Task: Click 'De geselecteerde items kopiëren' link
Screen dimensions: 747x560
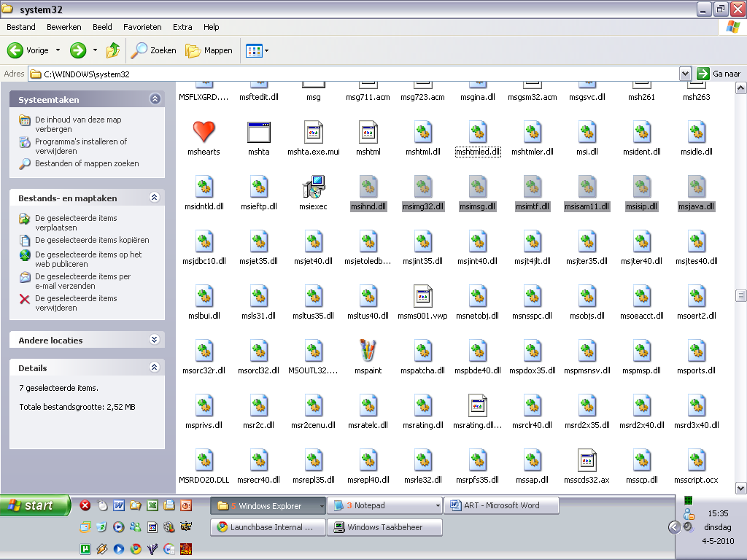Action: point(91,240)
